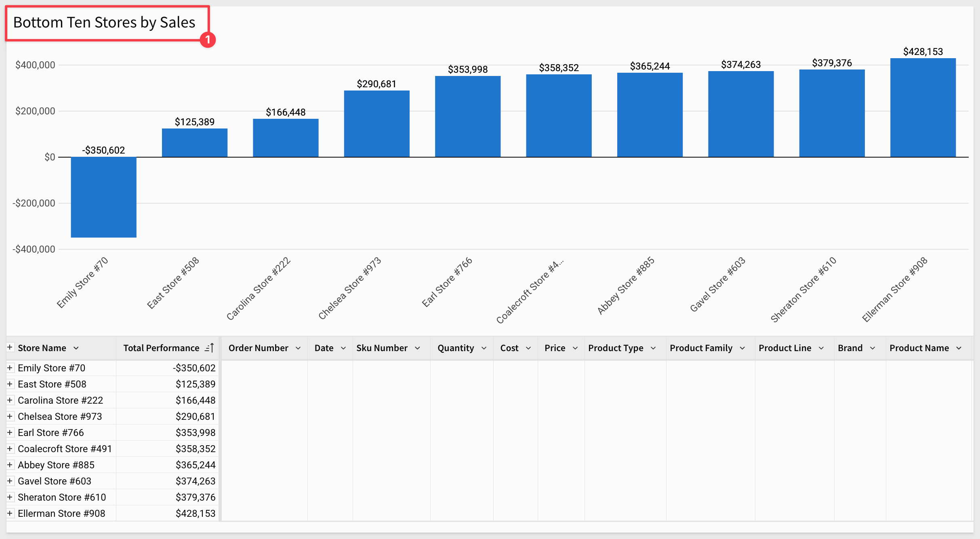Select the $290,681 Total Performance cell
This screenshot has width=980, height=539.
coord(195,417)
